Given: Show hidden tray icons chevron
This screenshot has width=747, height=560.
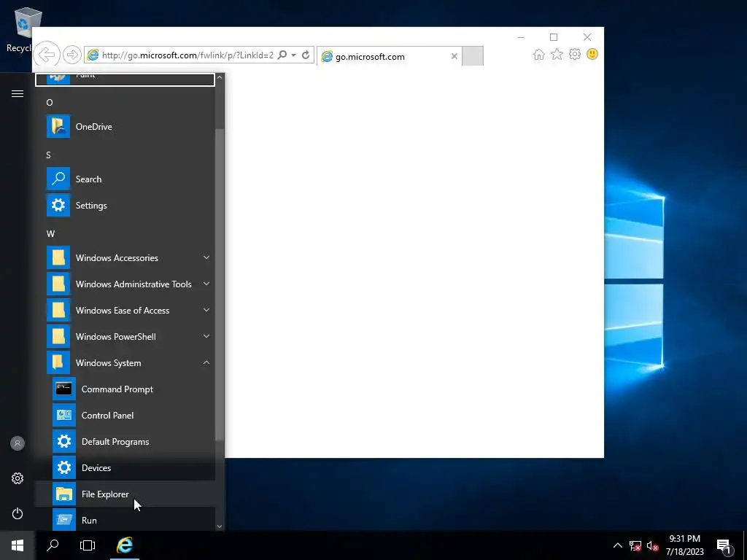Looking at the screenshot, I should pyautogui.click(x=617, y=545).
